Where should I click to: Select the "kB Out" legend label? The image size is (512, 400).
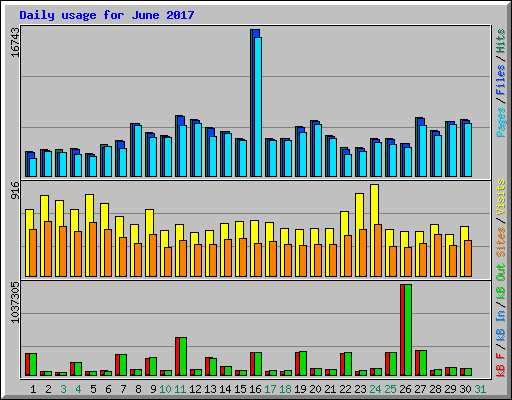[x=501, y=281]
